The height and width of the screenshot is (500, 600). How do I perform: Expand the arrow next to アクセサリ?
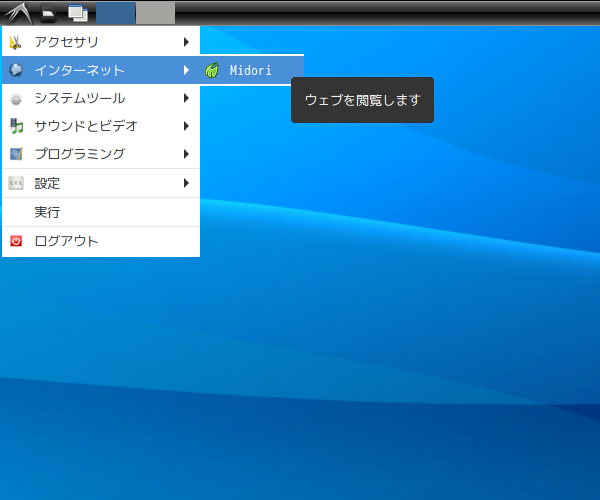[x=186, y=42]
